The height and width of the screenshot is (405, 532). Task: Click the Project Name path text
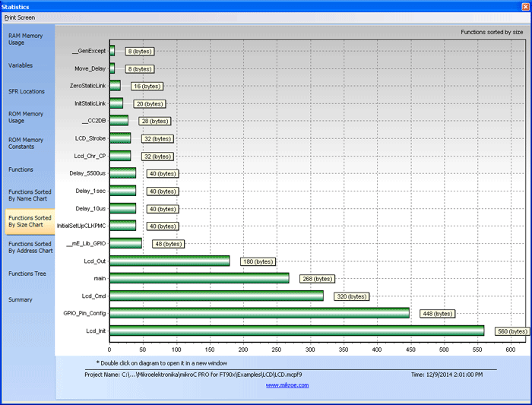[193, 375]
